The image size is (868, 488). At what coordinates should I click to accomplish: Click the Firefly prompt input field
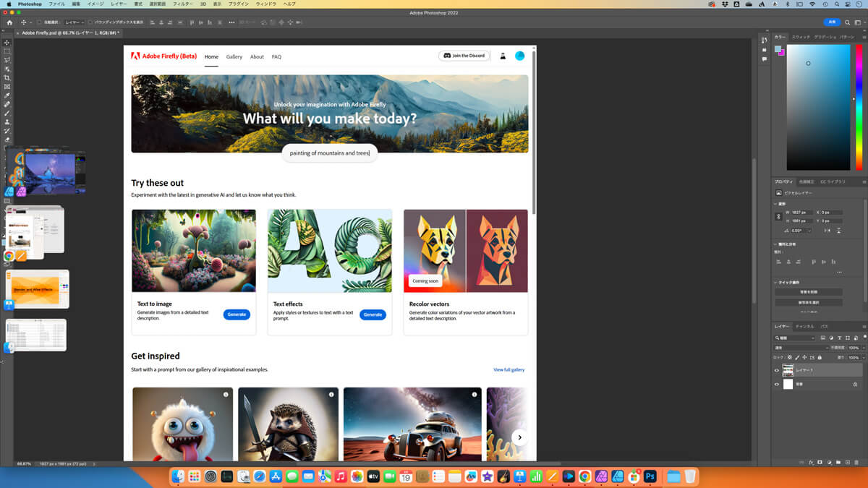coord(330,153)
